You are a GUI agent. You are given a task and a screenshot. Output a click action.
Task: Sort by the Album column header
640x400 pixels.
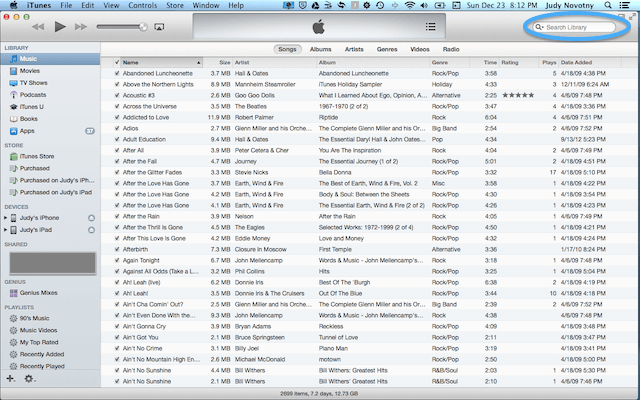[373, 62]
